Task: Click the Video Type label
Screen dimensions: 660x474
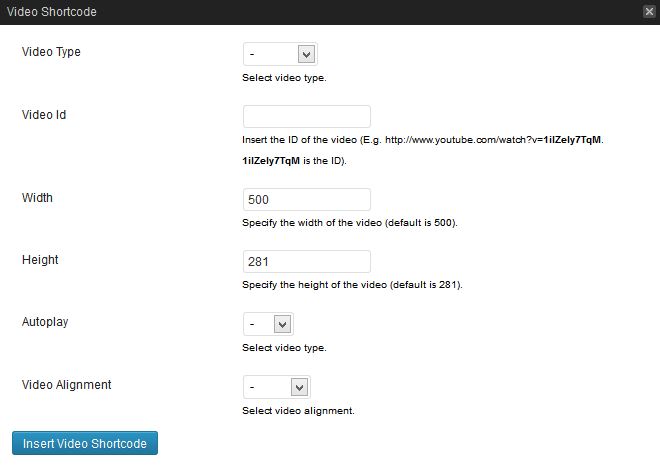Action: (51, 52)
